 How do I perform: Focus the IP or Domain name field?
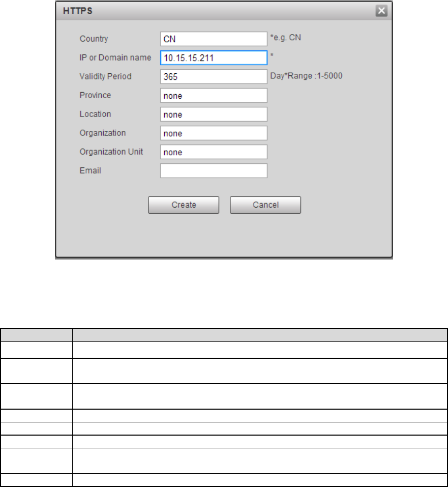[x=214, y=58]
